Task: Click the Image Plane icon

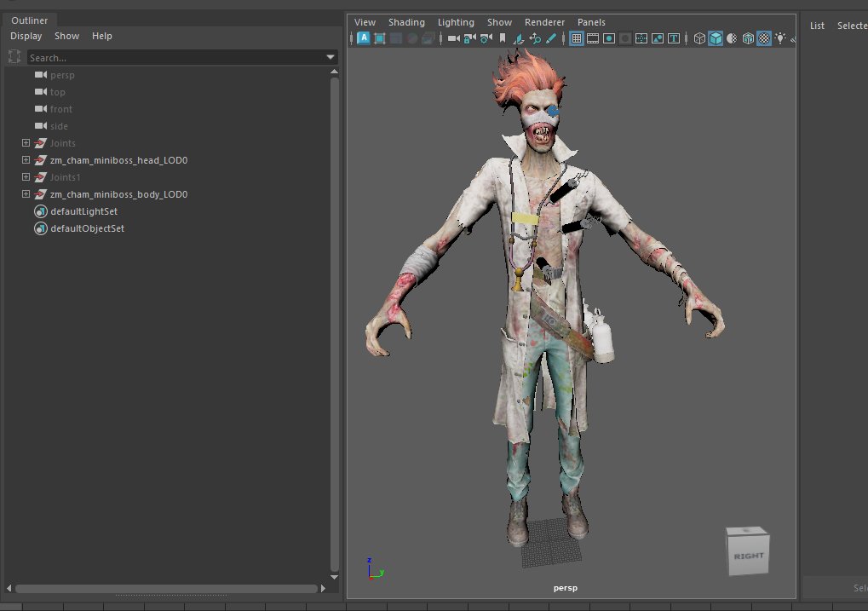Action: coord(519,38)
